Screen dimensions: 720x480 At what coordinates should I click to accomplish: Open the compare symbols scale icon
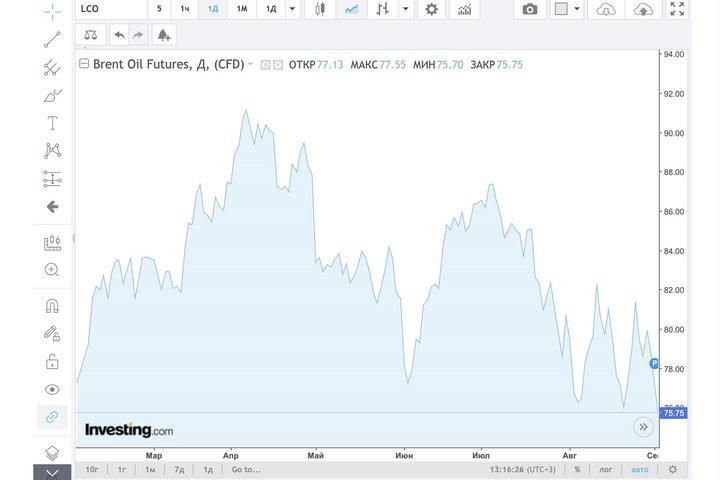point(91,34)
